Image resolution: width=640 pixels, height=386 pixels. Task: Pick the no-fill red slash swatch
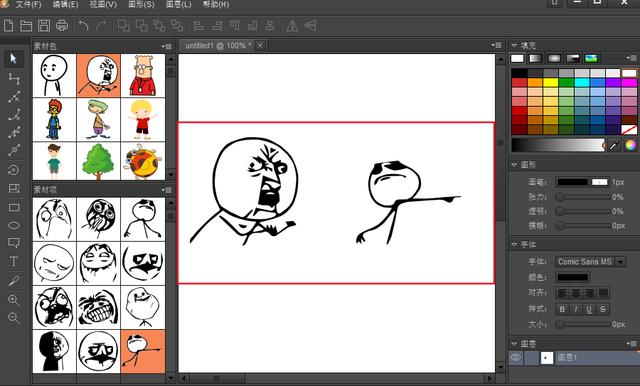pyautogui.click(x=629, y=130)
